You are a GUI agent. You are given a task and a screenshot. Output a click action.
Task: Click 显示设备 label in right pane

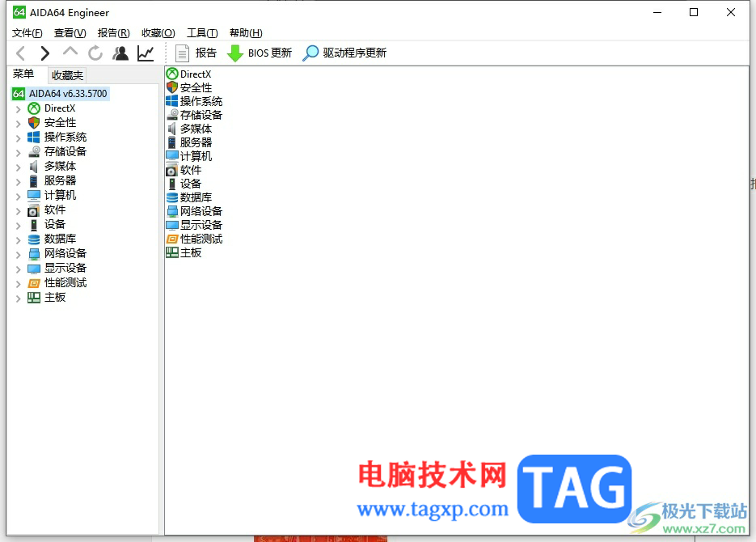point(201,225)
